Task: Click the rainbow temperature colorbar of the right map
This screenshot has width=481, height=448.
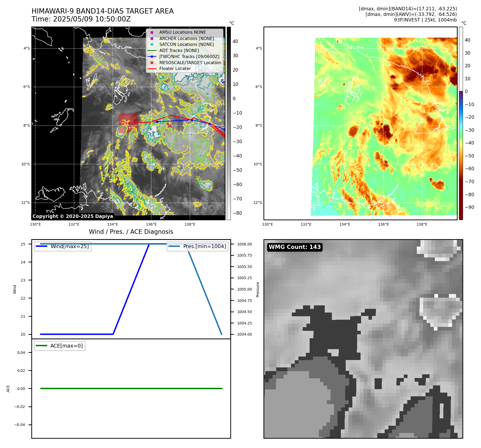Action: pyautogui.click(x=461, y=123)
